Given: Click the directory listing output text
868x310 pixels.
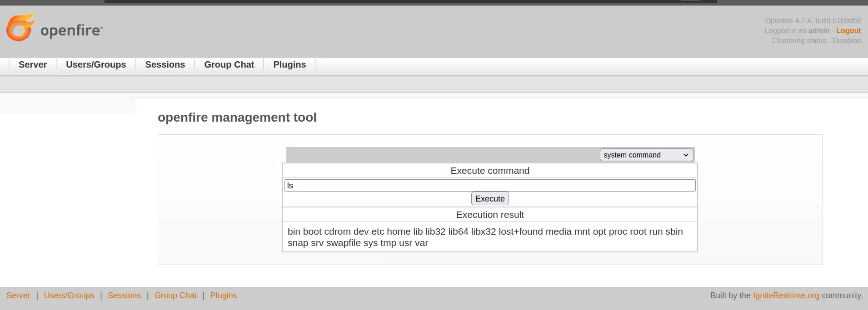Looking at the screenshot, I should tap(485, 237).
